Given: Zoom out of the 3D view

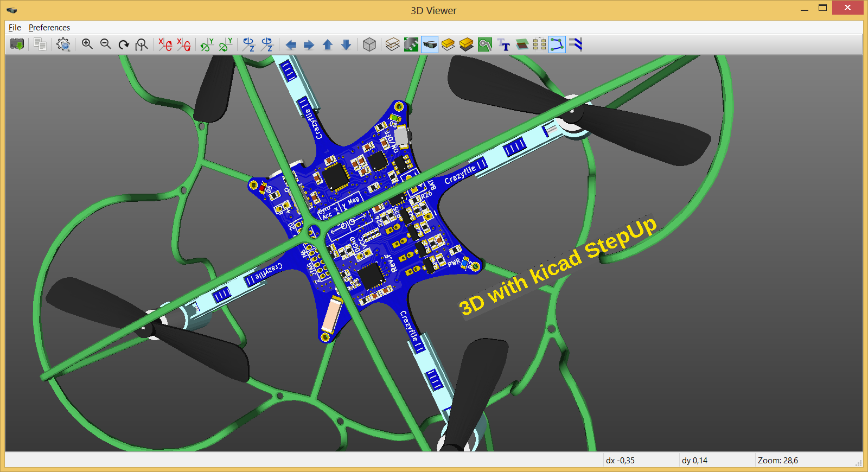Looking at the screenshot, I should coord(105,44).
